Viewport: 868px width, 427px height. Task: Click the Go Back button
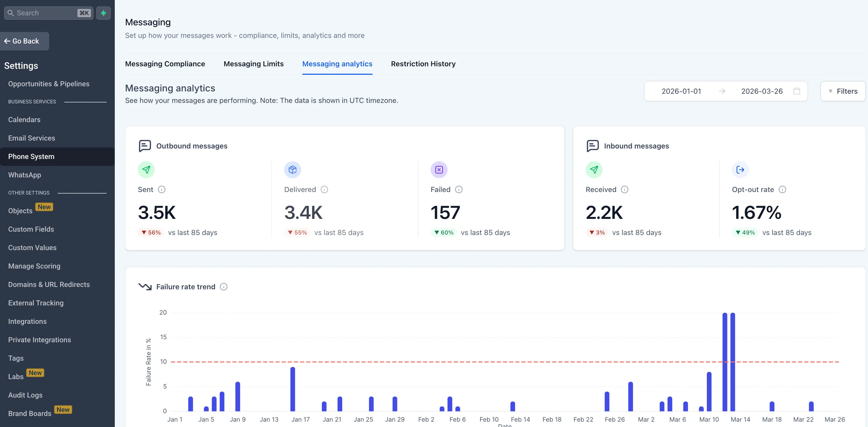[x=25, y=41]
